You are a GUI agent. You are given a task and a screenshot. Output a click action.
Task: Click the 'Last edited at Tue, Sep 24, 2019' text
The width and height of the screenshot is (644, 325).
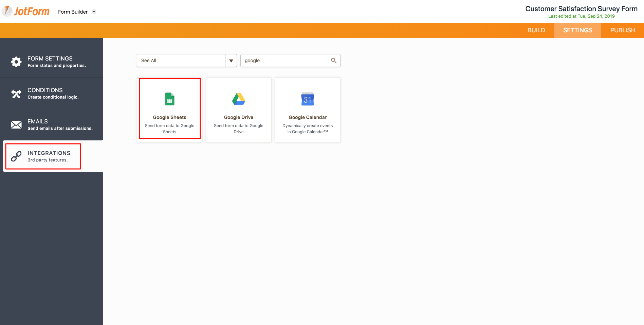point(581,16)
